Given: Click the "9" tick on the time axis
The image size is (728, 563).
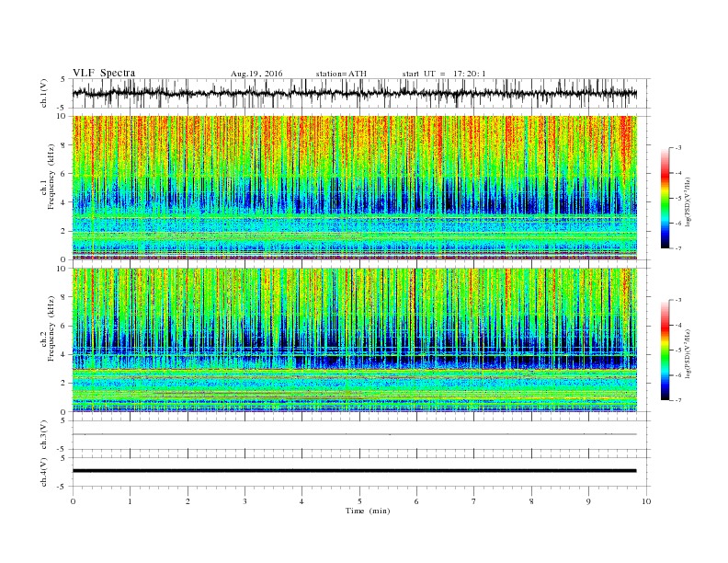Looking at the screenshot, I should [x=588, y=501].
